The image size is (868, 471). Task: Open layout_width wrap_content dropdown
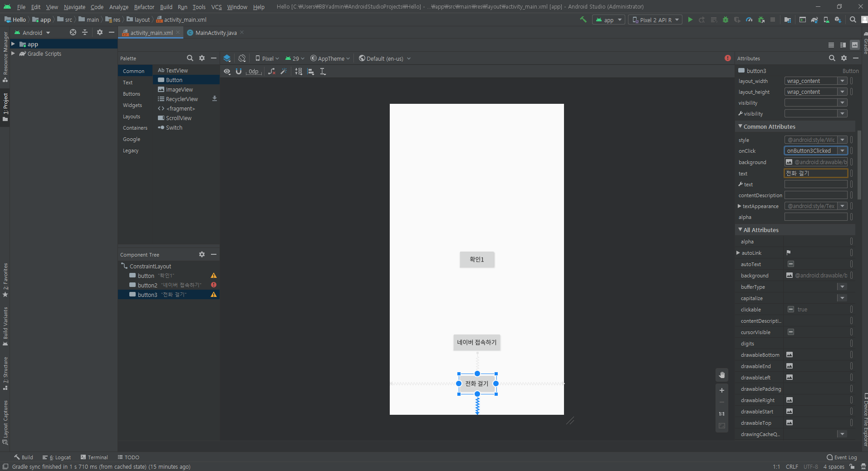coord(843,81)
